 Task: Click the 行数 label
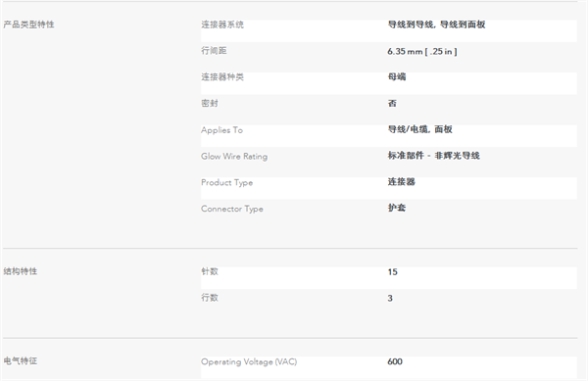point(210,298)
